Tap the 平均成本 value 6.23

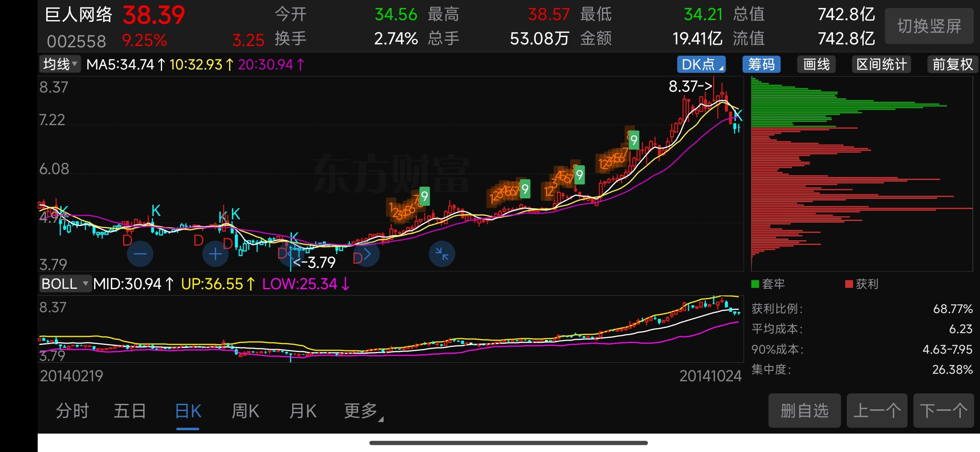[961, 329]
